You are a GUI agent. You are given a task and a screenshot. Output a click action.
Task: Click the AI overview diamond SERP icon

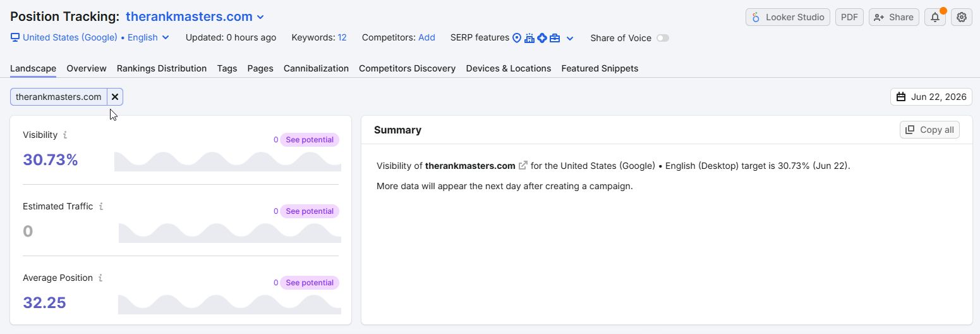542,38
